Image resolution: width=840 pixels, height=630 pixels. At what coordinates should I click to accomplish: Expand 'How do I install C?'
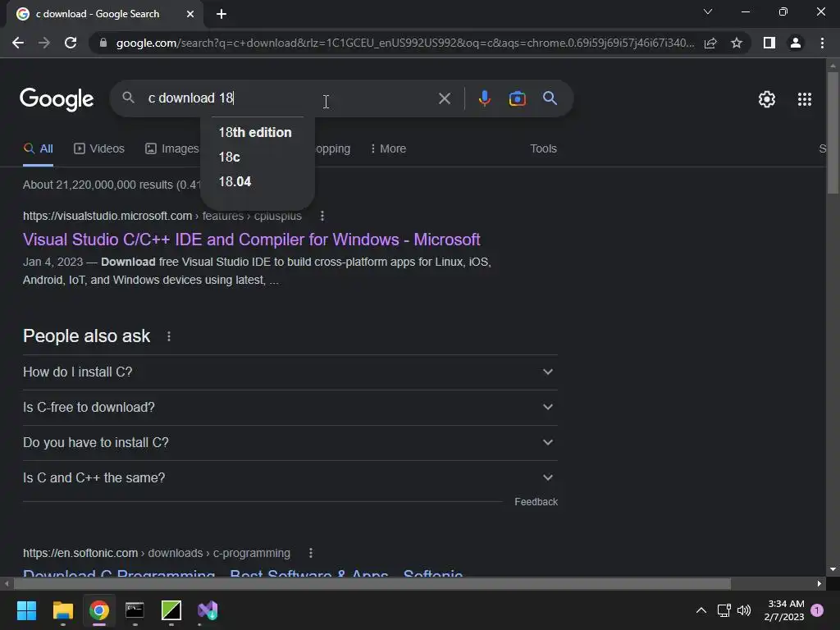pyautogui.click(x=290, y=372)
